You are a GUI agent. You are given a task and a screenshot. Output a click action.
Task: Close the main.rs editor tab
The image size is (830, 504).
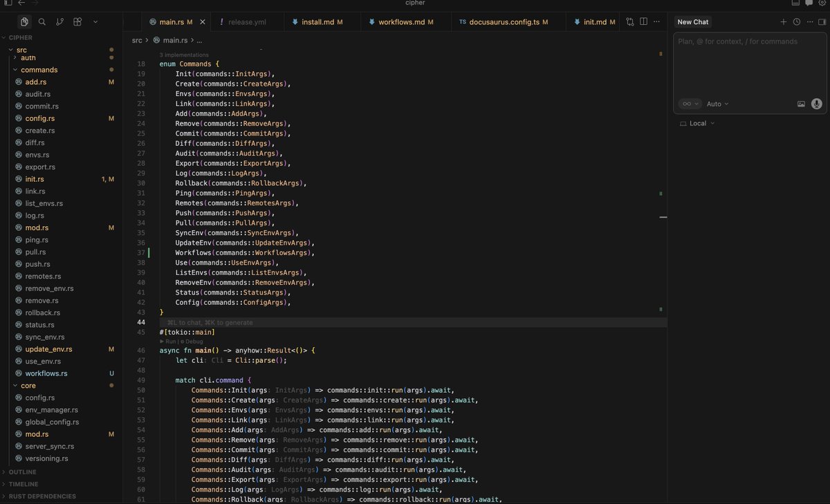tap(203, 22)
